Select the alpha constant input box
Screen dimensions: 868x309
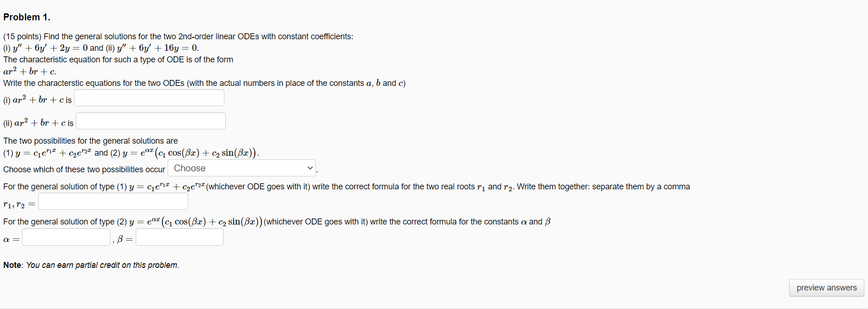pyautogui.click(x=66, y=237)
